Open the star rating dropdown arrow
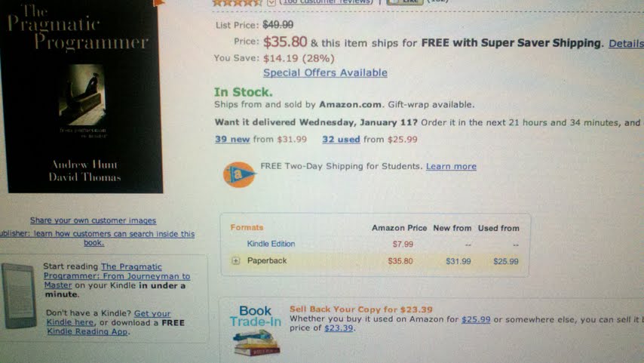This screenshot has height=363, width=644. coord(271,2)
